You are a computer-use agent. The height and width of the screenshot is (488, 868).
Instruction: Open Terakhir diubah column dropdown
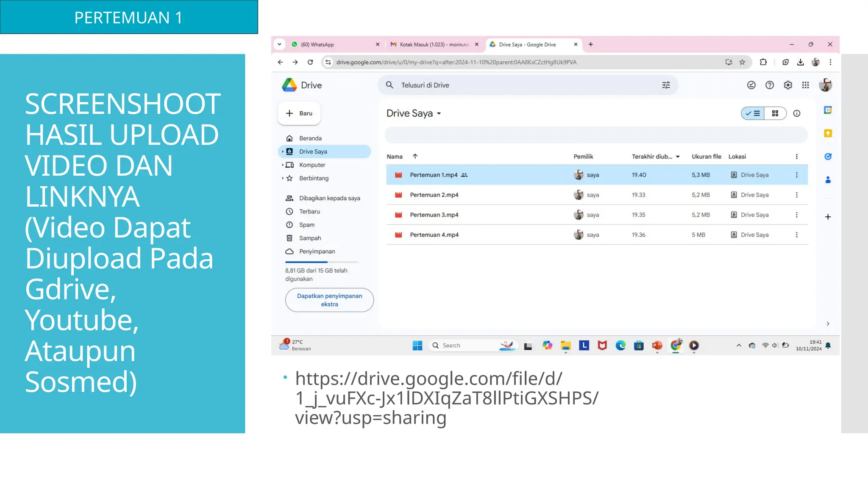click(x=678, y=157)
